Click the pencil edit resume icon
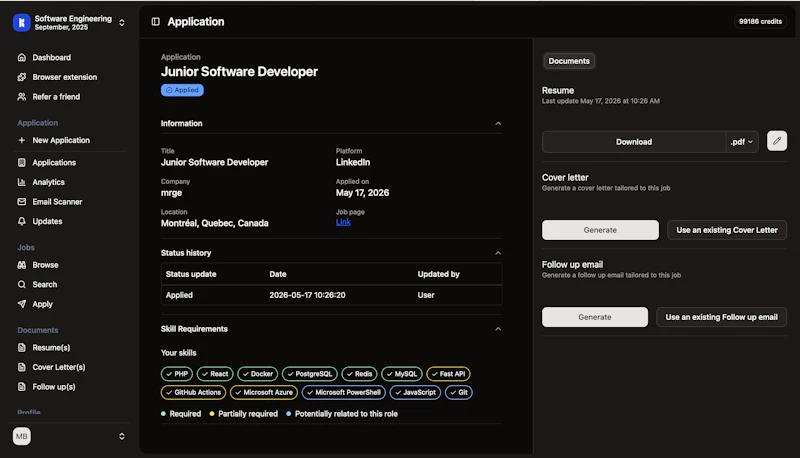800x458 pixels. coord(777,141)
